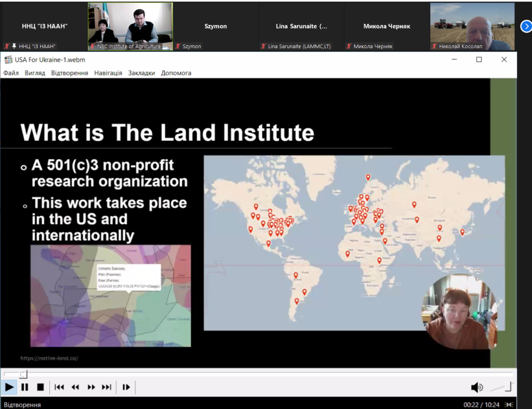Skip to the next track

pyautogui.click(x=107, y=387)
